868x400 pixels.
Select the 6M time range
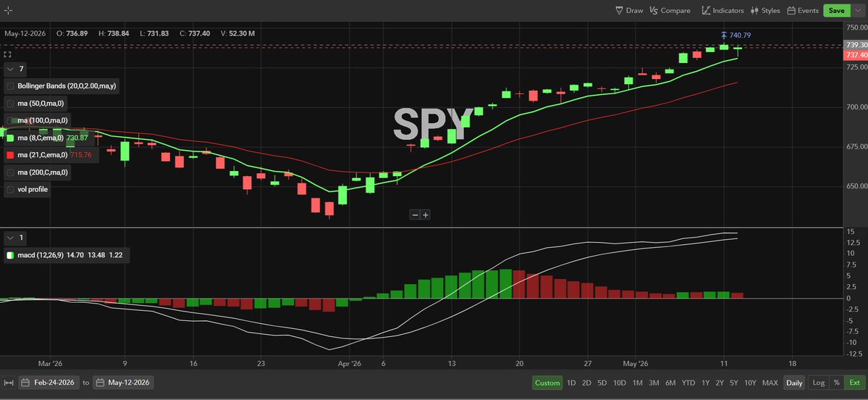click(670, 383)
